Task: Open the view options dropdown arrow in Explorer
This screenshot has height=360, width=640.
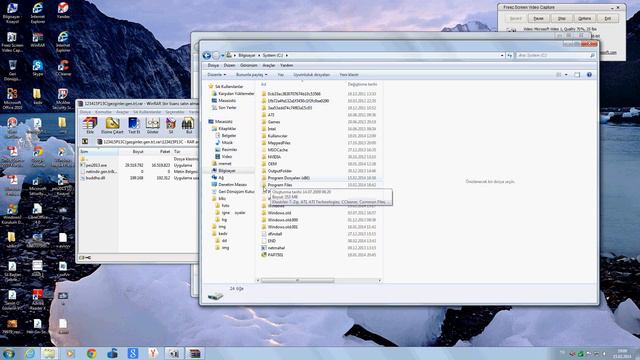Action: (566, 75)
